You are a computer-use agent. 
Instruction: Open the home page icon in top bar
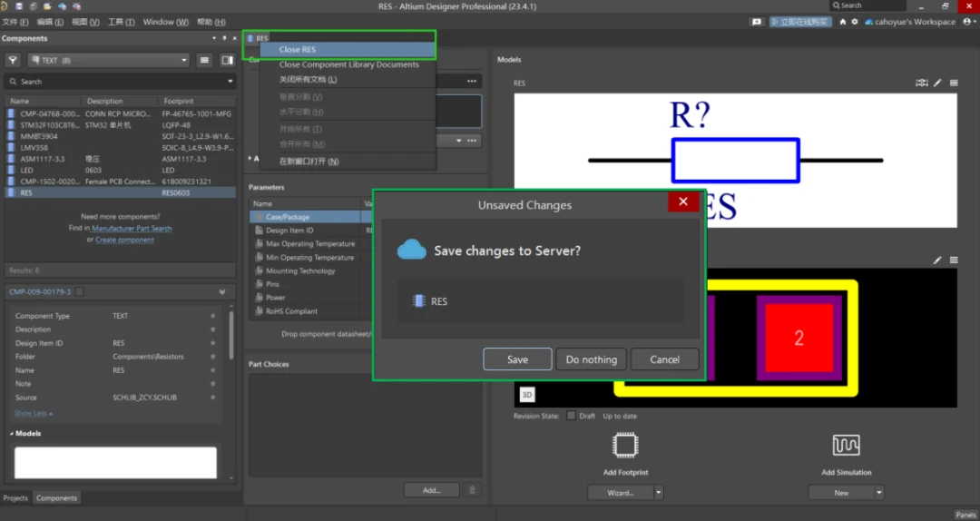(842, 21)
